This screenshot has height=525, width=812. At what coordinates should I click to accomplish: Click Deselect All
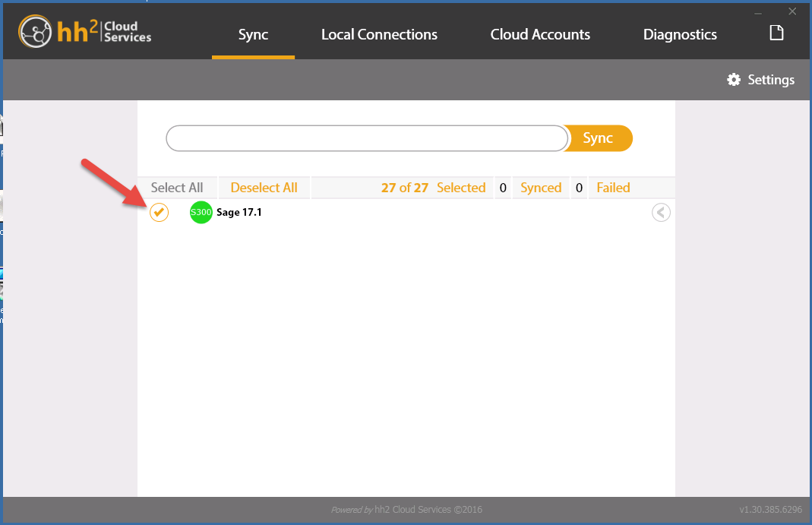[x=264, y=188]
